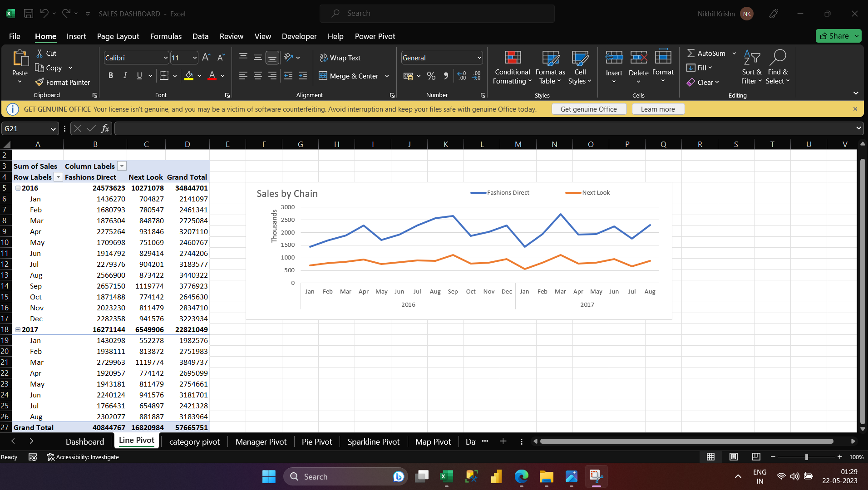Open the Cell Styles gallery
Screen dimensions: 868x490
point(580,67)
